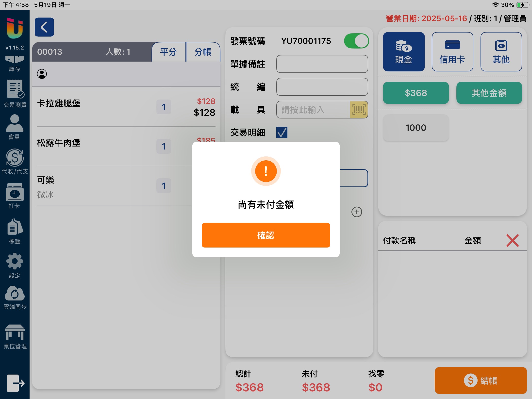Select 信用卡 payment method
532x399 pixels.
[x=452, y=52]
